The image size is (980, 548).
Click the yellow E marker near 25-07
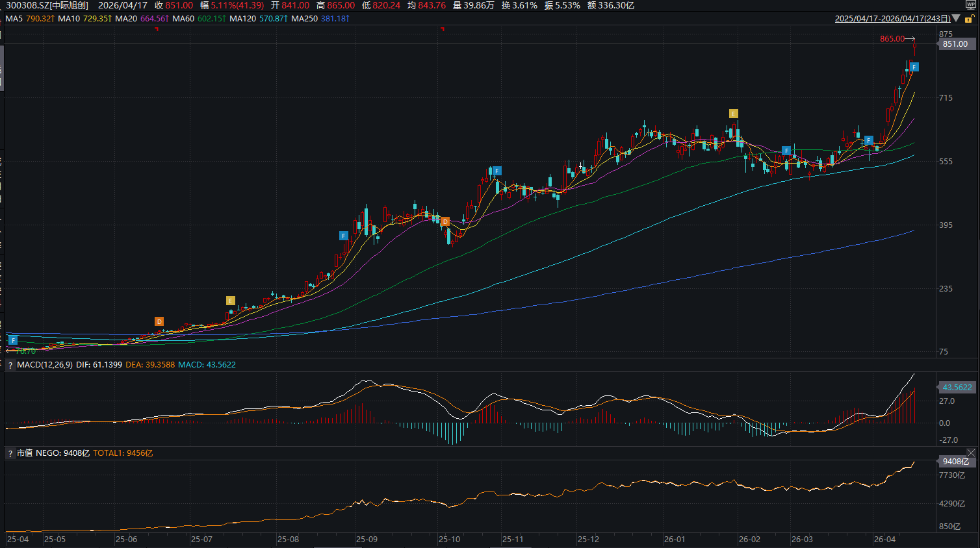click(x=230, y=301)
